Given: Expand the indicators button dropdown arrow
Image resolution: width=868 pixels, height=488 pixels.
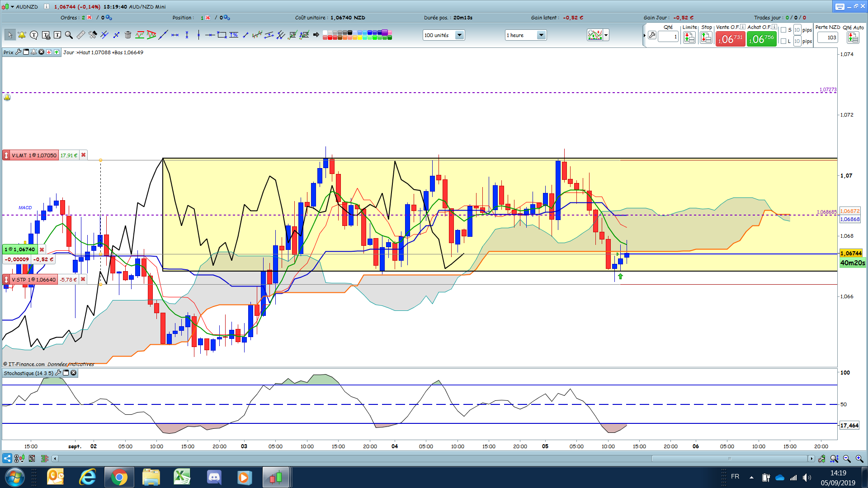Looking at the screenshot, I should click(x=606, y=35).
